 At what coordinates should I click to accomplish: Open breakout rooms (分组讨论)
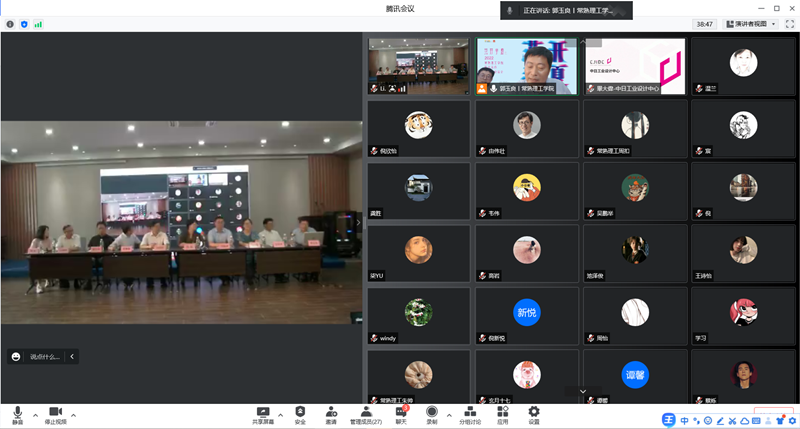470,415
